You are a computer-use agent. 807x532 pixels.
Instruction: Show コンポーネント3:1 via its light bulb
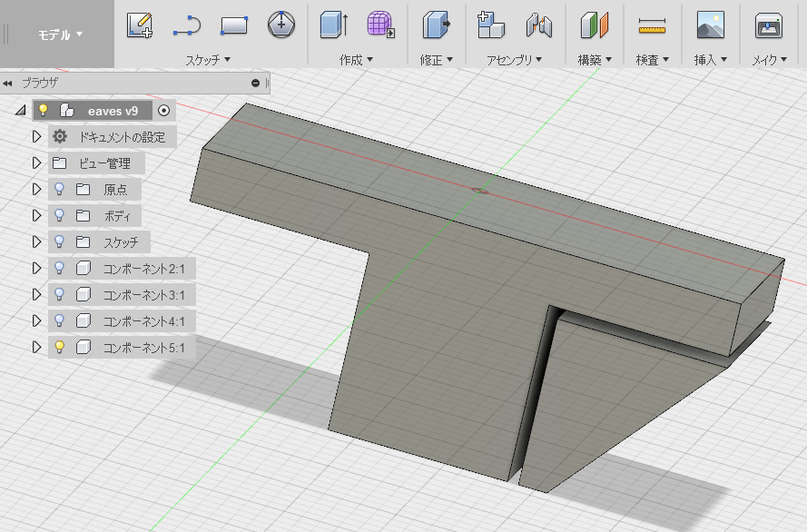[x=59, y=294]
